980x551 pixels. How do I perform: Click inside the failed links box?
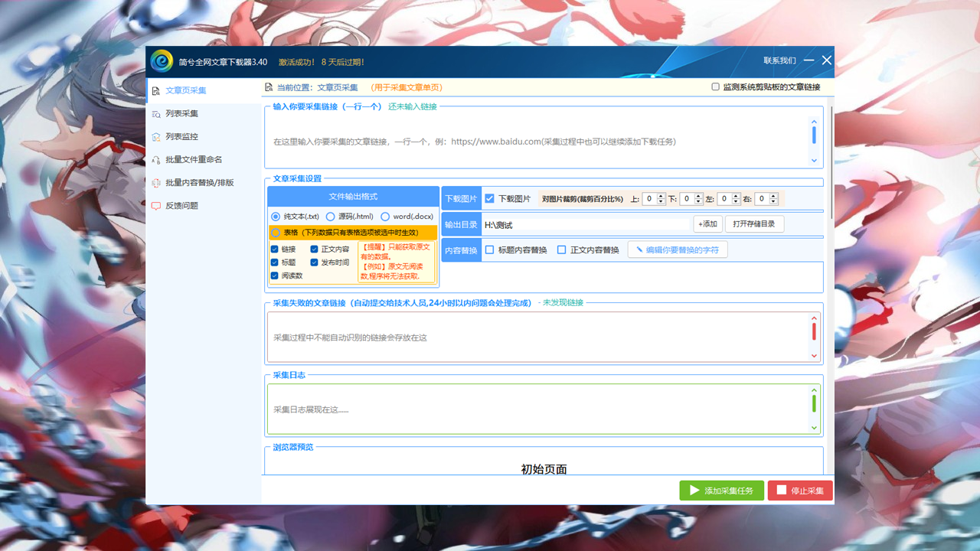point(538,337)
